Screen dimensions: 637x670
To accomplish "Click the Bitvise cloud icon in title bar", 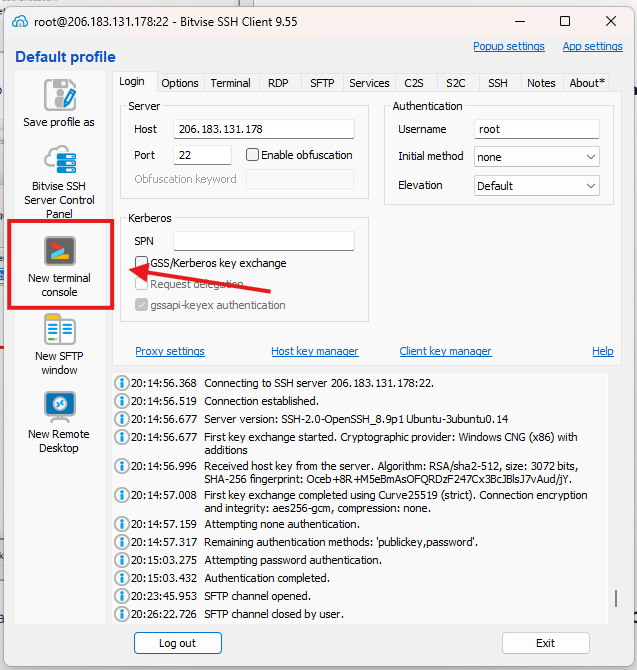I will 20,21.
